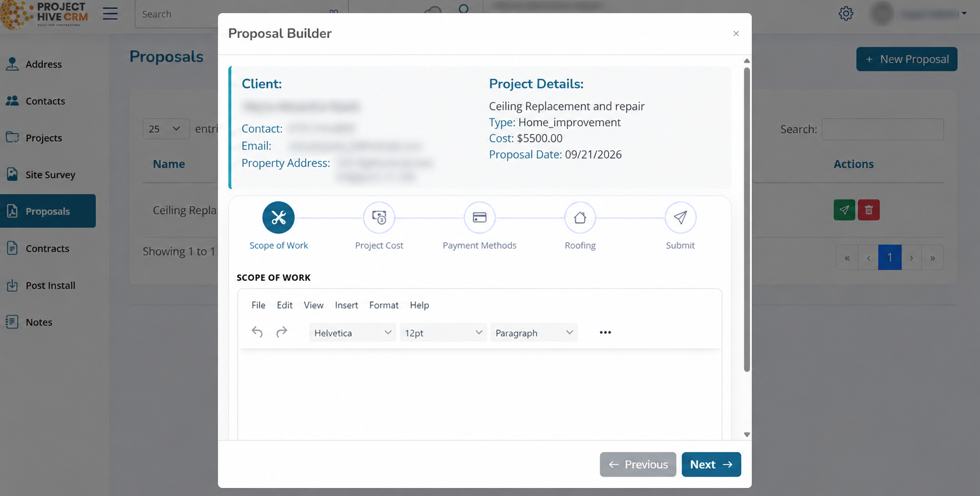Open the editor Insert menu
Image resolution: width=980 pixels, height=496 pixels.
pyautogui.click(x=346, y=305)
